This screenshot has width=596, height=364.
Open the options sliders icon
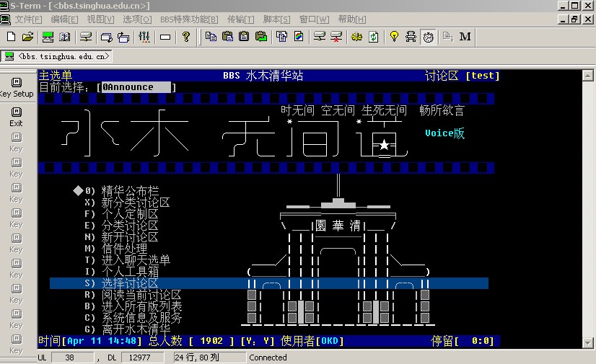click(144, 37)
